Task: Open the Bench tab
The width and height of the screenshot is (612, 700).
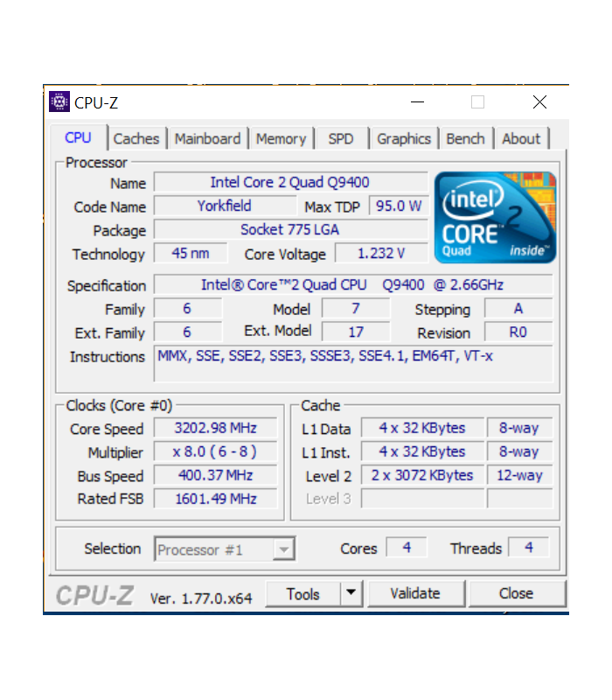Action: (465, 139)
